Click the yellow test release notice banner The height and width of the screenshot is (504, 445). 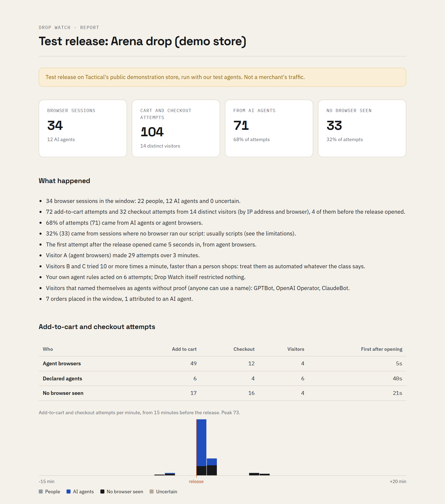click(223, 77)
